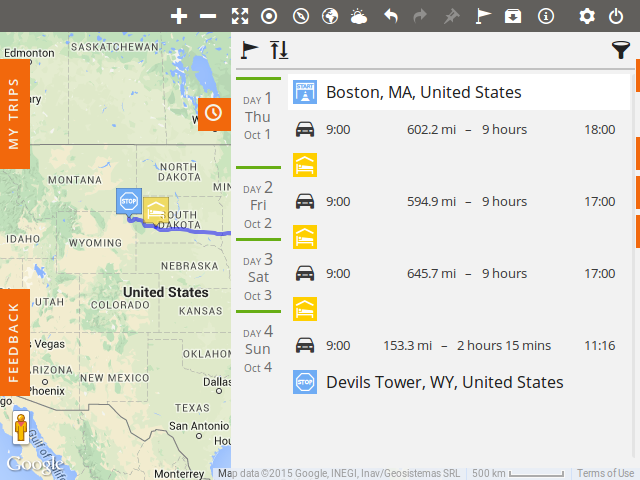Click the Day 4 car driving icon
640x480 pixels.
305,345
